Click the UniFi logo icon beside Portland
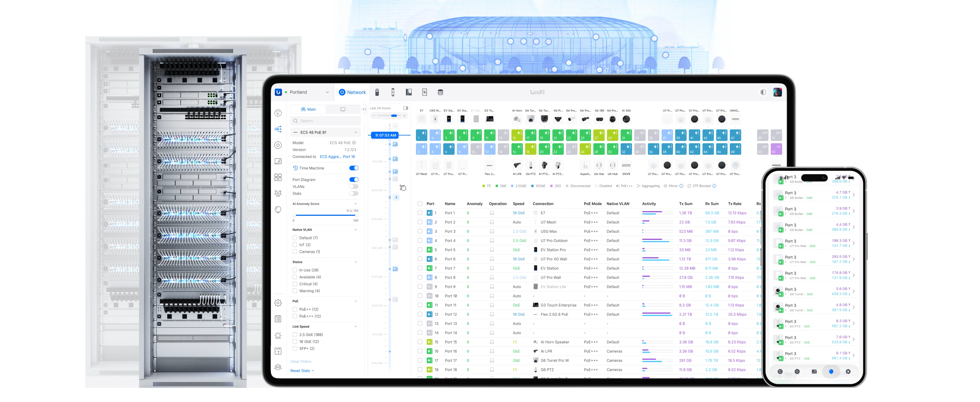Viewport: 980px width, 402px height. (278, 92)
